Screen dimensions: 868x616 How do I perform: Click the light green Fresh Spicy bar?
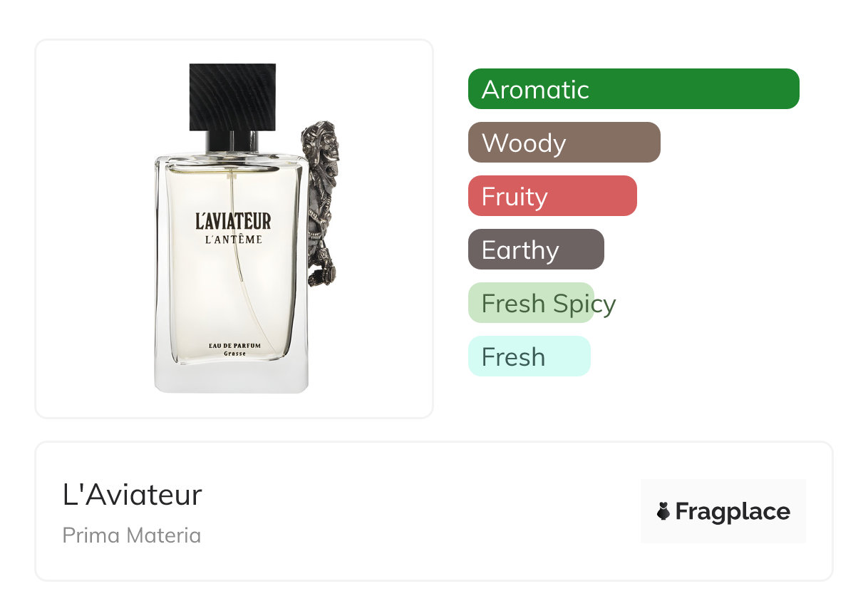pyautogui.click(x=531, y=303)
